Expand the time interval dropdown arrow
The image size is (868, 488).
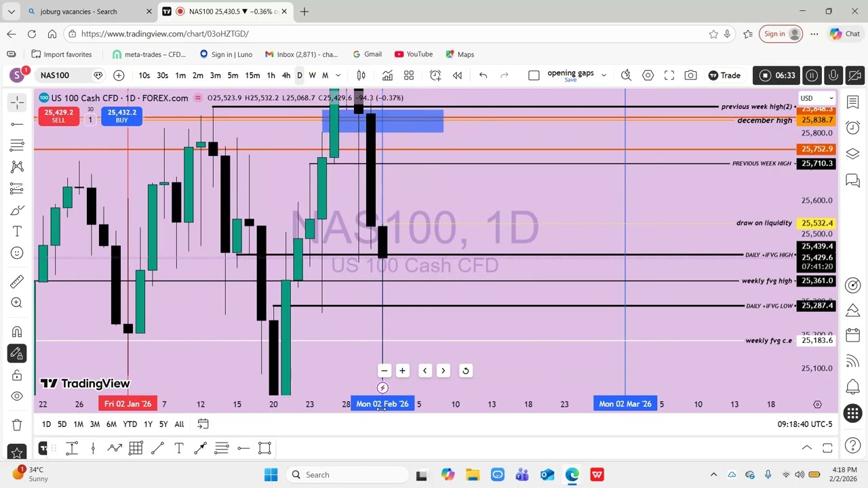[338, 75]
